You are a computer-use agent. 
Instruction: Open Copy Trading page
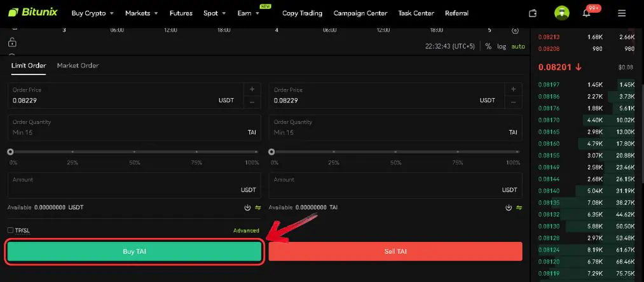click(302, 13)
